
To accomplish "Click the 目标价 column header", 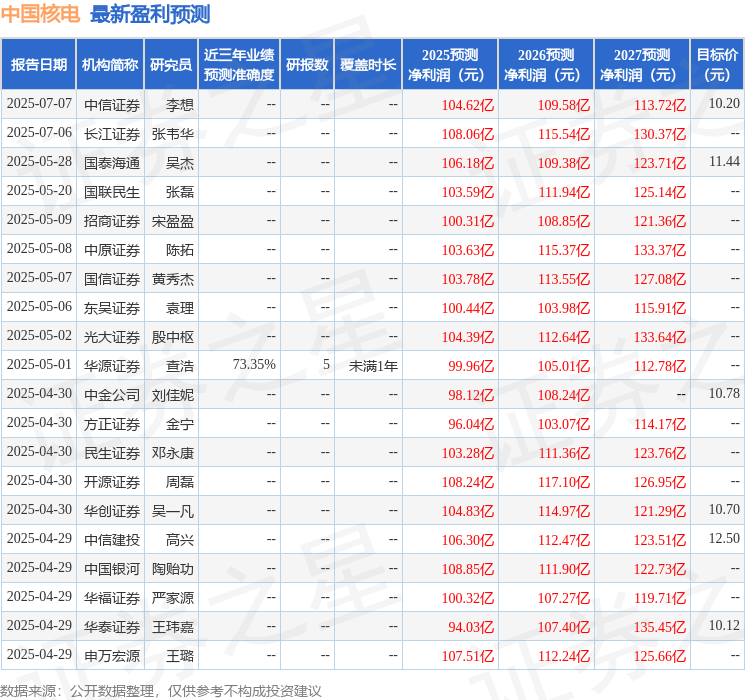I will point(716,65).
